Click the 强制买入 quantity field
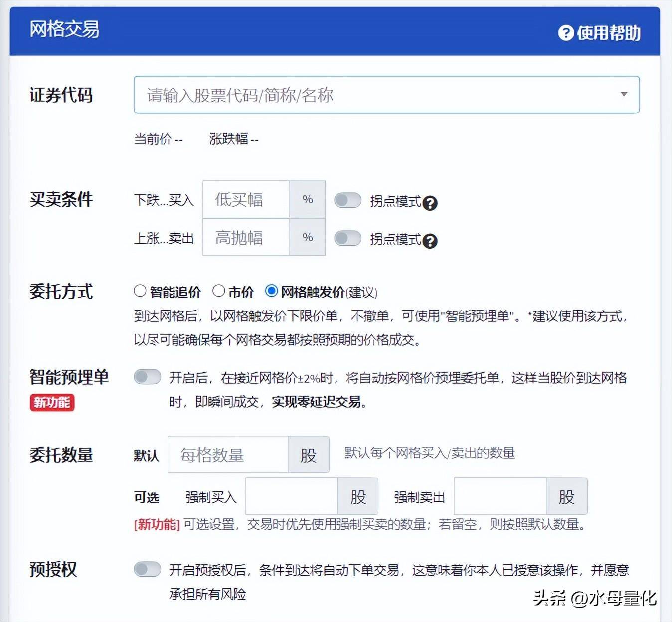Viewport: 672px width, 622px height. (292, 496)
